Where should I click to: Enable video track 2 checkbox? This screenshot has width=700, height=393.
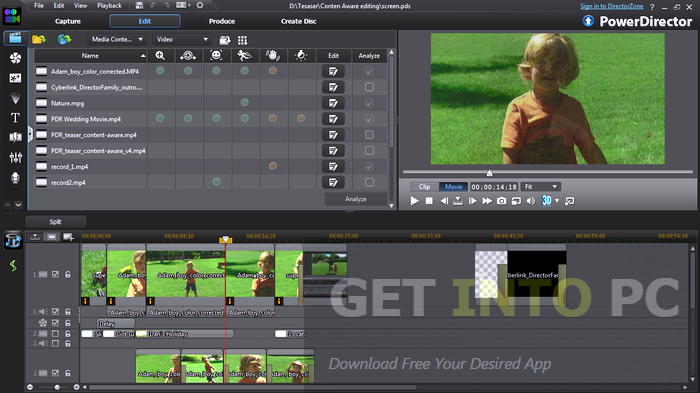pos(55,334)
